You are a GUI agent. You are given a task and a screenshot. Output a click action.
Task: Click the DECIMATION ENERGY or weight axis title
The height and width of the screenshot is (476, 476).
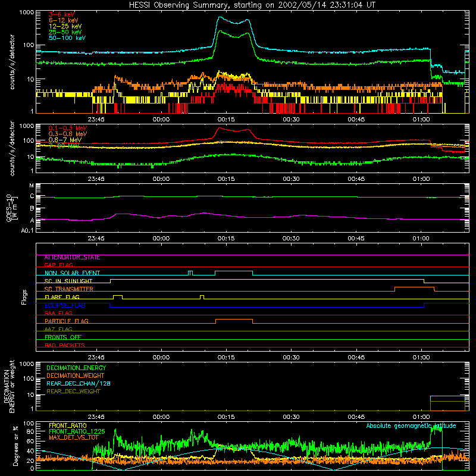coord(9,386)
